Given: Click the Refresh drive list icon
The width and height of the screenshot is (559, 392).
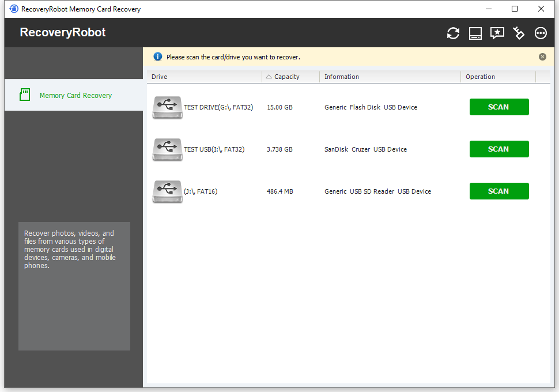Looking at the screenshot, I should point(453,33).
